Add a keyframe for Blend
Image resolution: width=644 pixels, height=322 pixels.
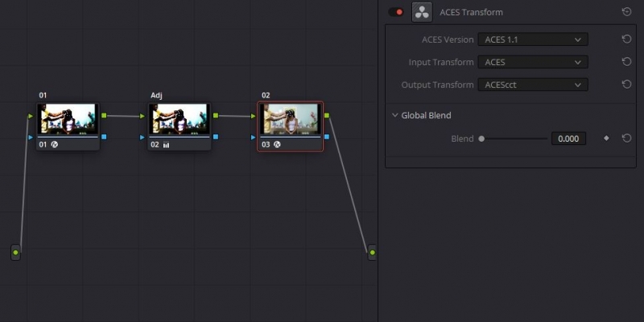tap(607, 138)
